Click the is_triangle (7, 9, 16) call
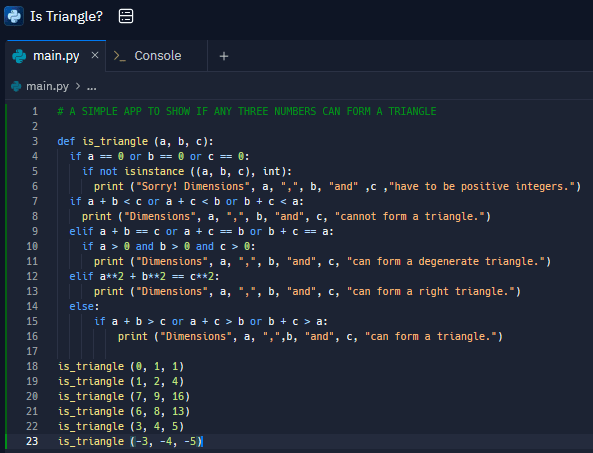Viewport: 593px width, 453px height. (124, 396)
